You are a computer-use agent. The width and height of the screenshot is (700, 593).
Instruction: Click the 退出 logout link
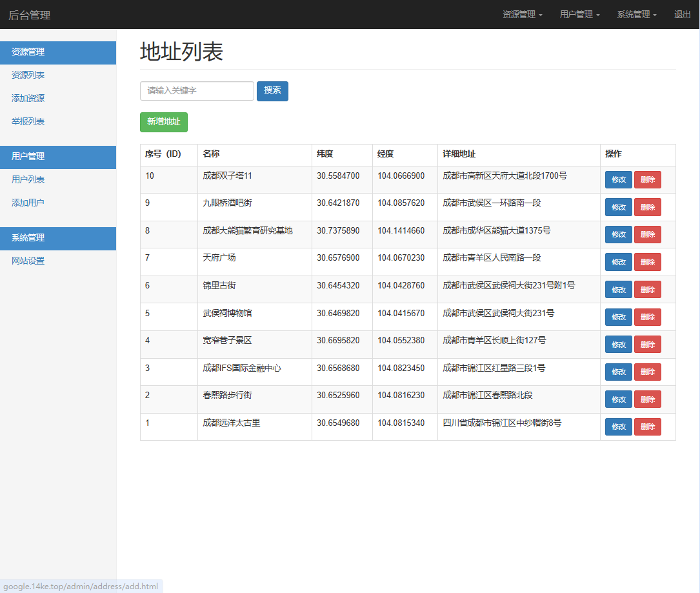click(682, 14)
